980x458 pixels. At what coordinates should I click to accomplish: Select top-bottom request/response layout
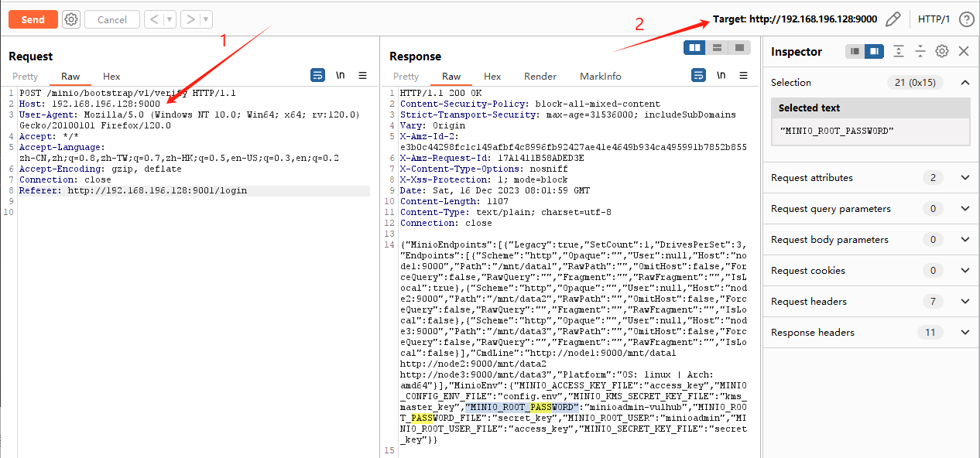click(718, 48)
